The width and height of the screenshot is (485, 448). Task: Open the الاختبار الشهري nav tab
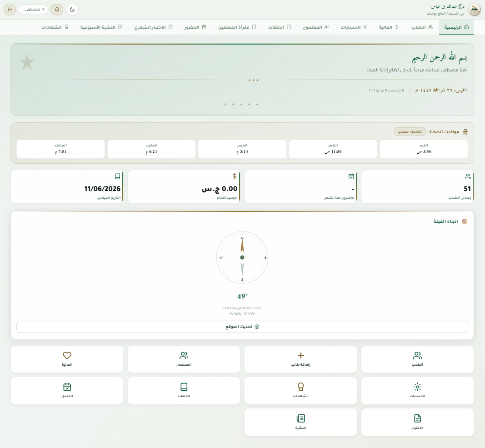(153, 27)
